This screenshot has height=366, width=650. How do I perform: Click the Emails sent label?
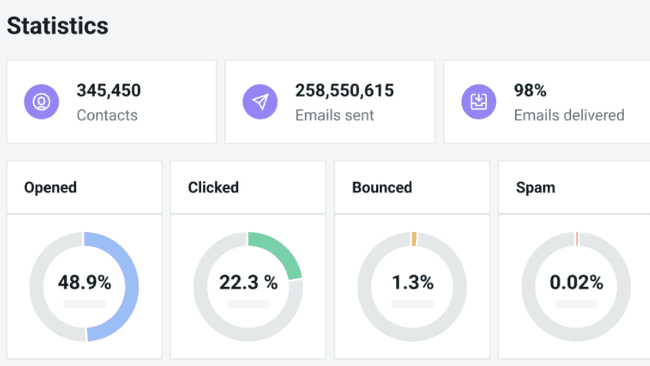click(x=335, y=115)
